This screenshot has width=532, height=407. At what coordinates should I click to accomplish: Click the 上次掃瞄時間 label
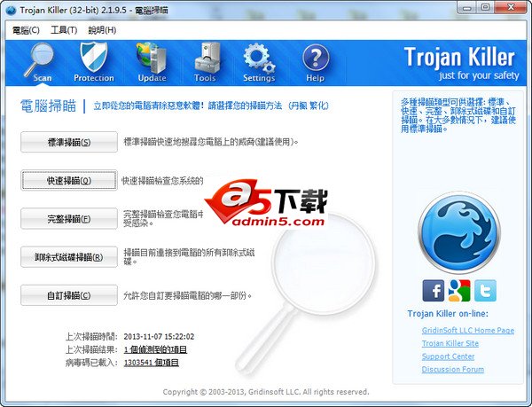tap(91, 337)
